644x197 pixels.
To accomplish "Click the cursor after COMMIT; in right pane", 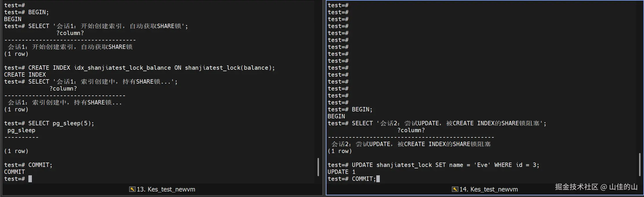I will 378,179.
